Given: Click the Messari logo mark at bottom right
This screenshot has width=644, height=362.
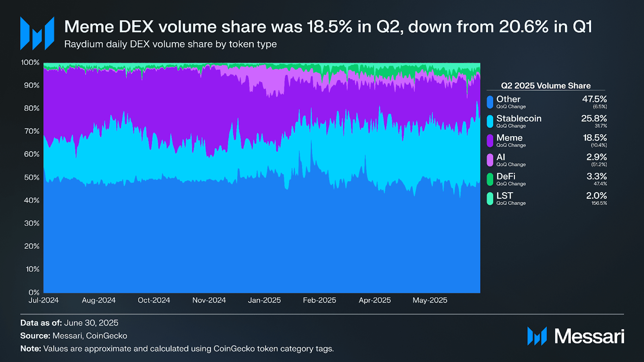Looking at the screenshot, I should [537, 336].
